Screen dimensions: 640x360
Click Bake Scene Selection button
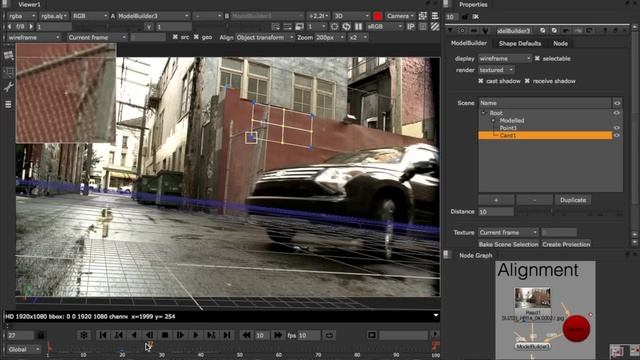coord(509,244)
